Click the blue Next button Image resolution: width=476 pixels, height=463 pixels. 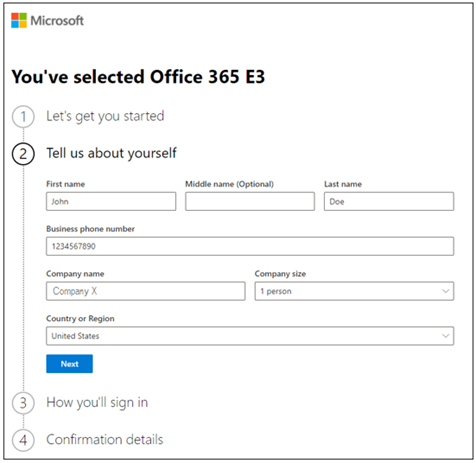(x=69, y=364)
